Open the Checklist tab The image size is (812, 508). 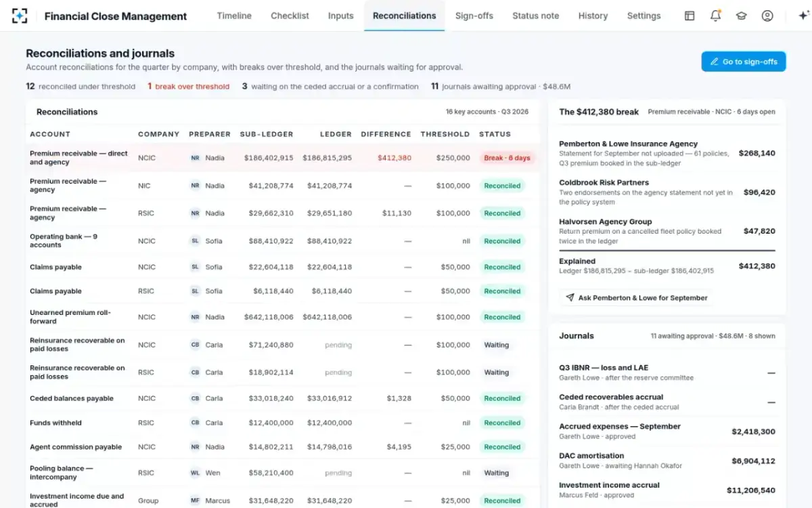point(290,16)
